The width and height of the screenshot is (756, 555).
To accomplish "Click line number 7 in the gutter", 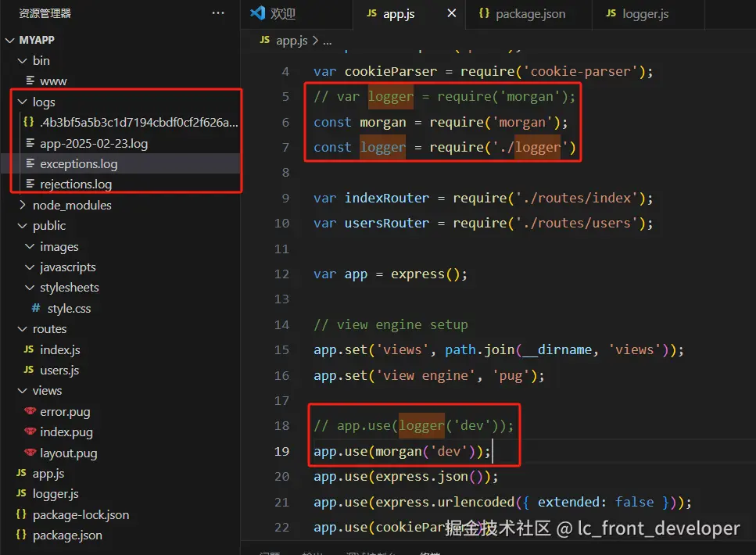I will pyautogui.click(x=285, y=147).
